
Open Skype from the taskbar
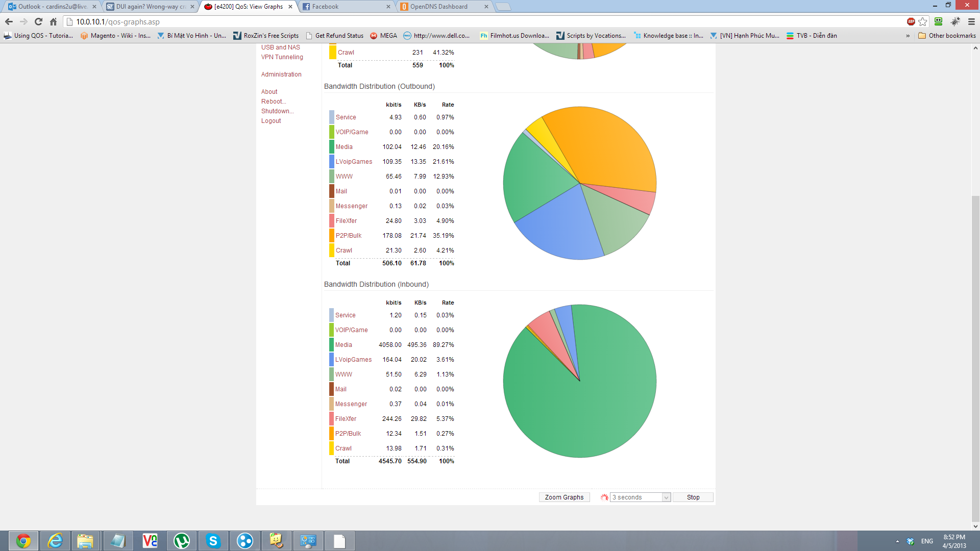click(x=213, y=541)
